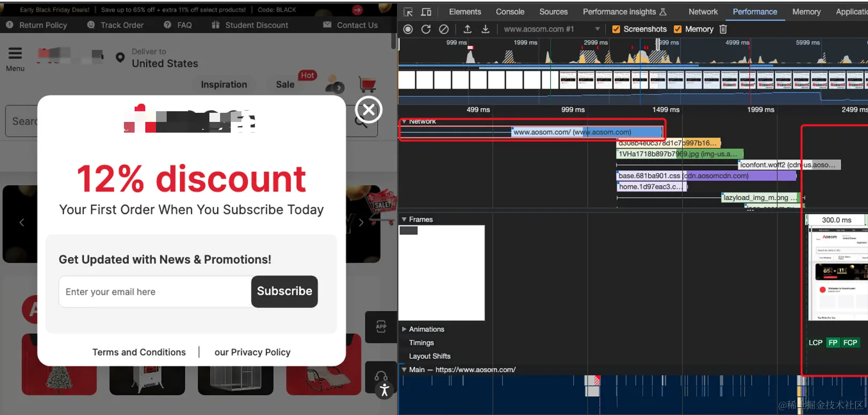Click the promo banner arrow icon
The image size is (868, 415).
357,10
